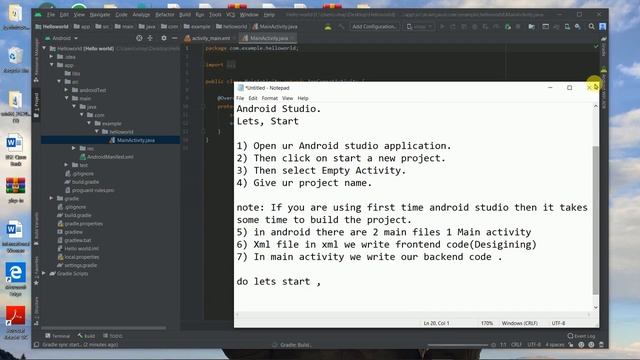Open the WinRAR archive desktop icon
640x360 pixels.
coord(16,190)
